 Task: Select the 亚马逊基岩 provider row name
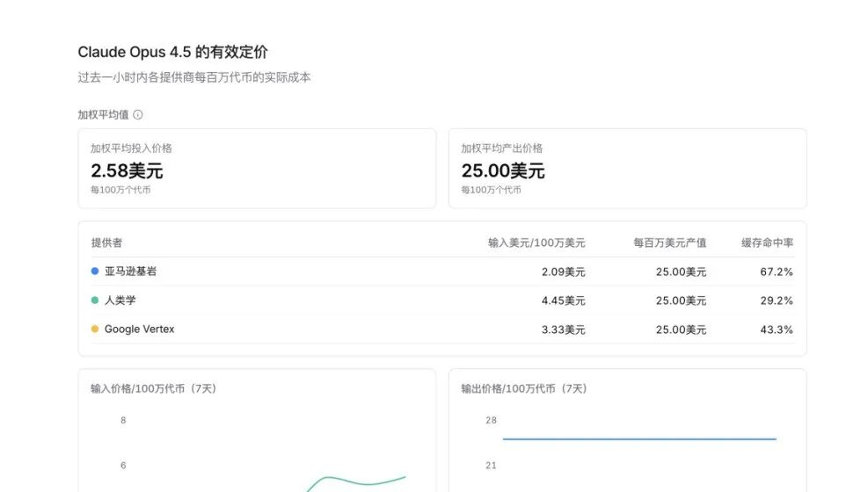pyautogui.click(x=130, y=271)
